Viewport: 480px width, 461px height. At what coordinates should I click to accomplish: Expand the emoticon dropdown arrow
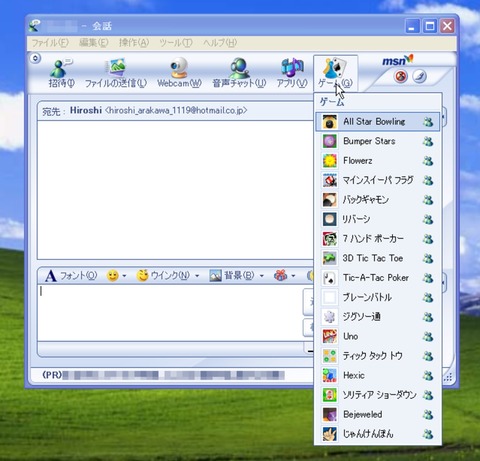[x=124, y=276]
